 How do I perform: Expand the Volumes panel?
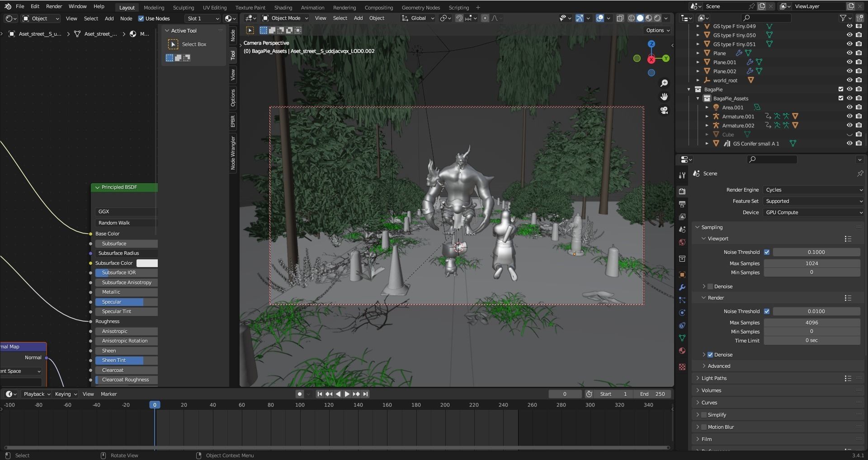pyautogui.click(x=712, y=390)
